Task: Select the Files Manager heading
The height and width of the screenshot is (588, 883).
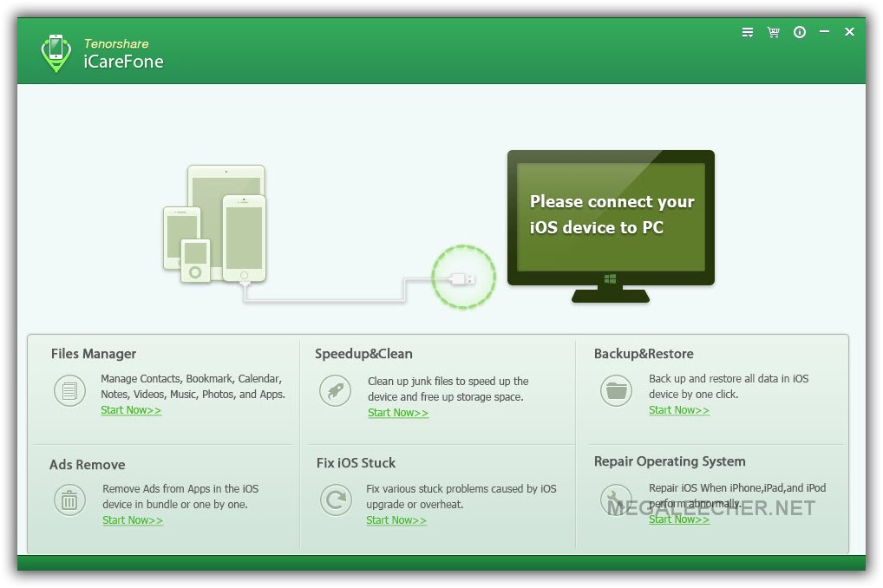Action: pyautogui.click(x=94, y=354)
